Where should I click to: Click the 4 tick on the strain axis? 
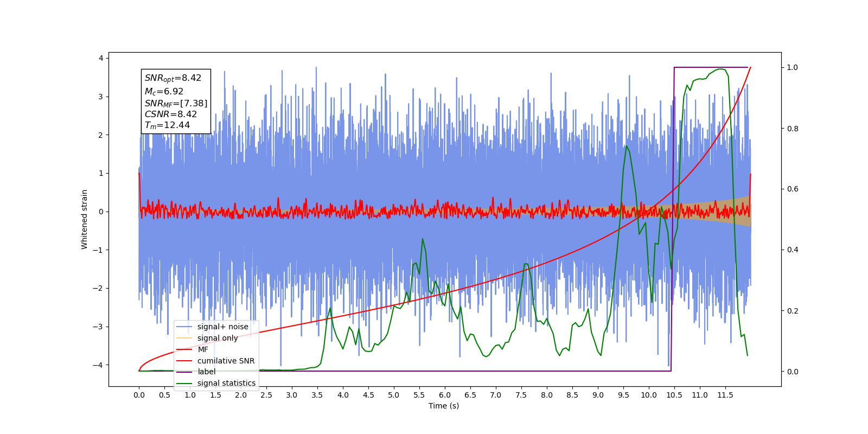point(100,58)
